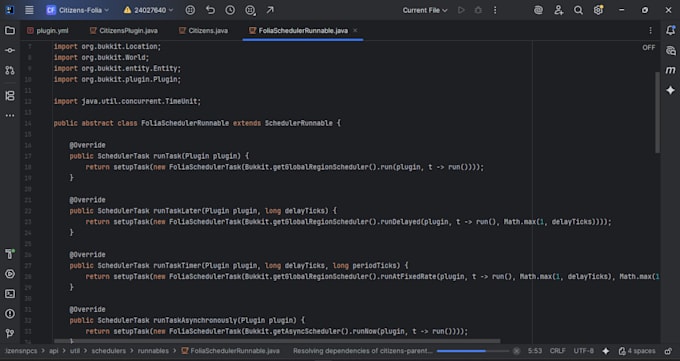Click the Run play button
Screen dimensions: 680x361
pyautogui.click(x=461, y=10)
